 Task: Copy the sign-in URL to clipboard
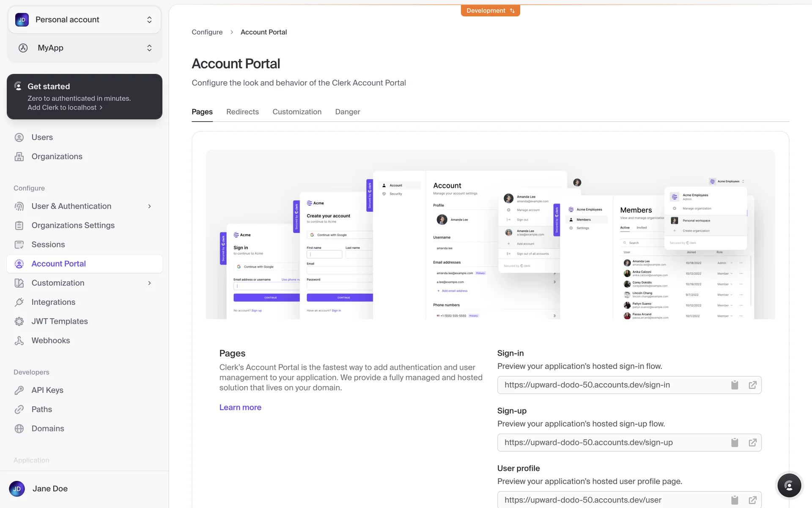(735, 385)
